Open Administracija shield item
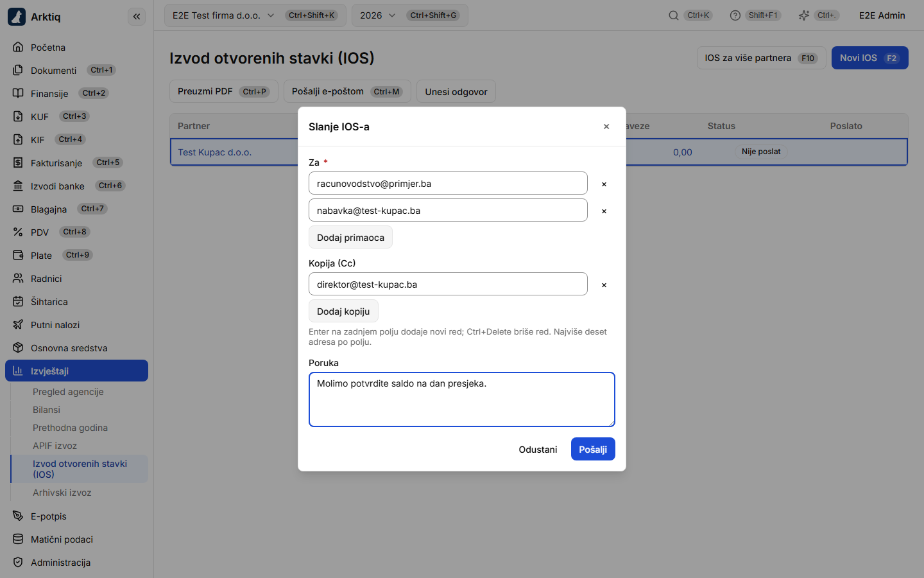The width and height of the screenshot is (924, 578). pos(76,563)
